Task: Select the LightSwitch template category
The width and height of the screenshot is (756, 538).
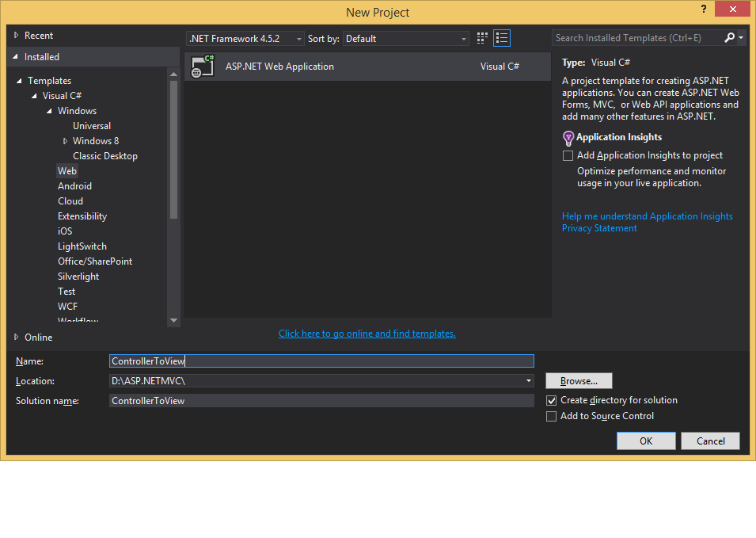Action: pyautogui.click(x=82, y=246)
